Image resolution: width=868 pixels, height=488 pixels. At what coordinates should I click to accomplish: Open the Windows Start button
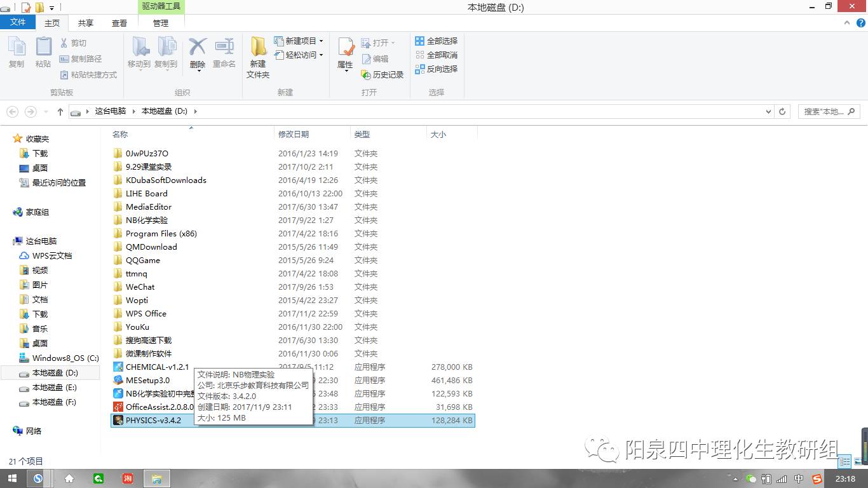13,478
